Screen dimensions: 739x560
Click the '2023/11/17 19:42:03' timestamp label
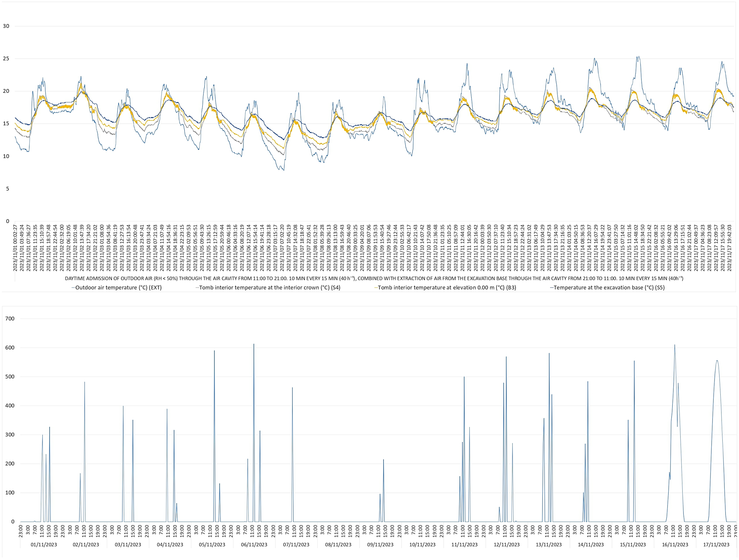[x=730, y=248]
